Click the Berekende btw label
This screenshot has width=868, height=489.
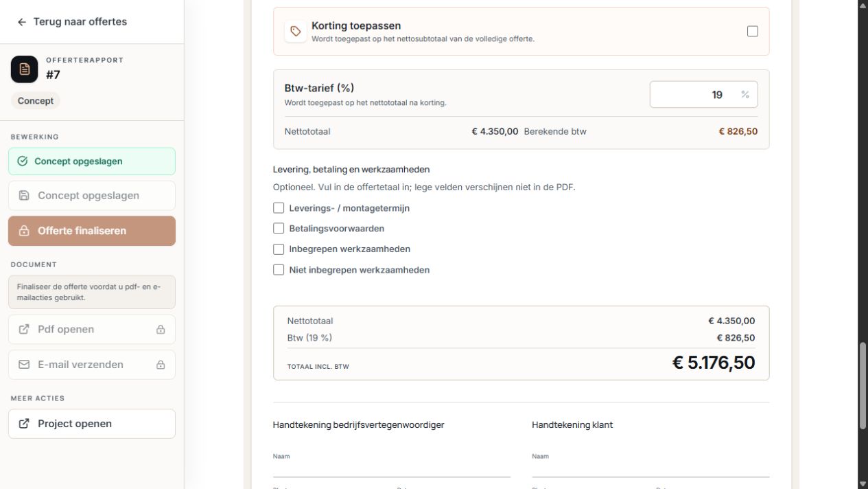pyautogui.click(x=555, y=131)
